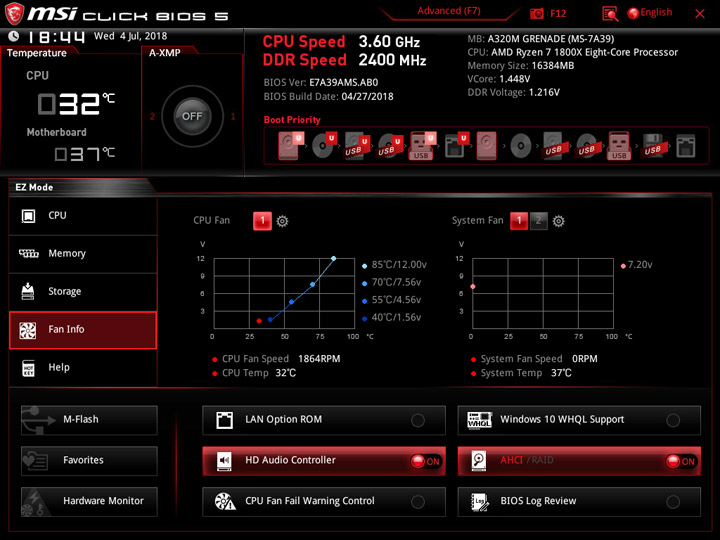Click the 55°C/4.56v CPU fan curve point
The width and height of the screenshot is (720, 540).
click(x=292, y=302)
